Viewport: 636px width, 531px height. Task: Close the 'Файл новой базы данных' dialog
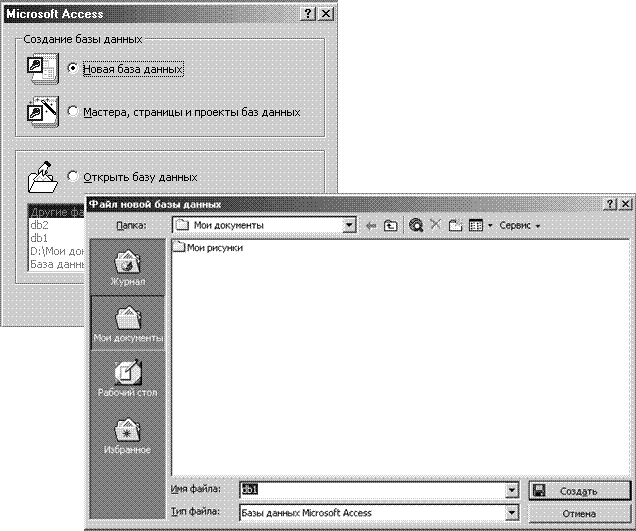click(626, 204)
